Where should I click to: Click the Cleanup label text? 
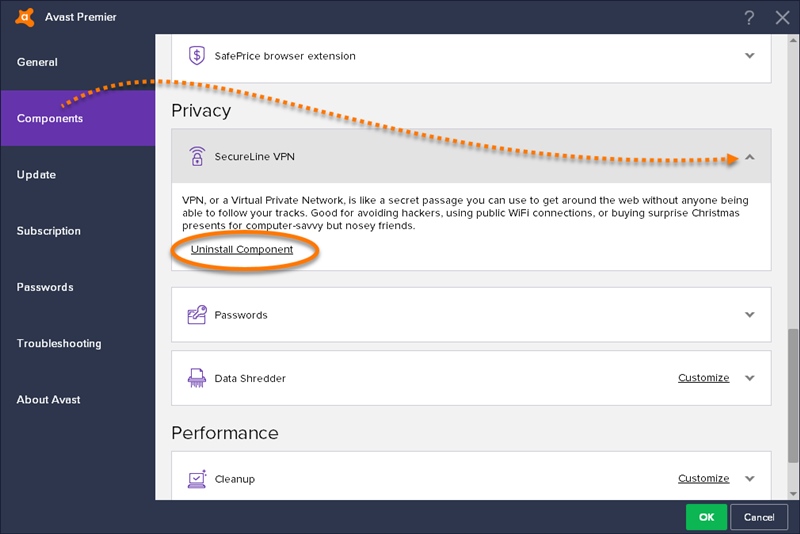[x=234, y=479]
